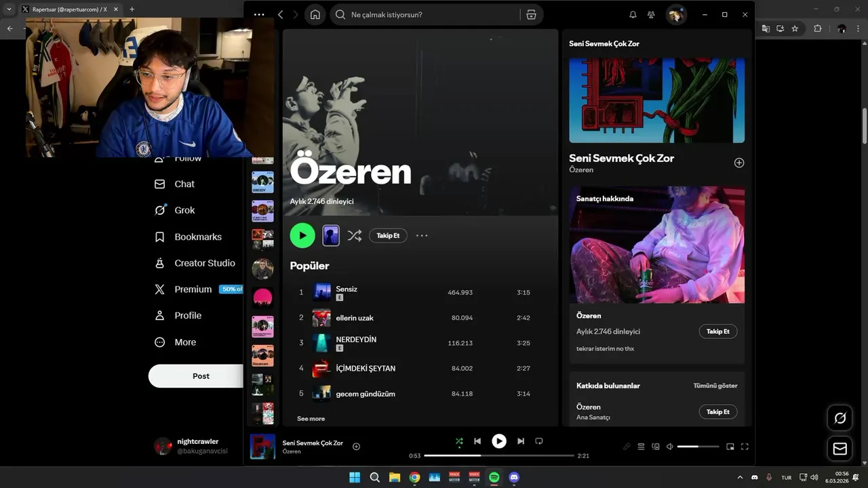Toggle shuffle in the player bar
Screen dimensions: 868x488
click(459, 441)
